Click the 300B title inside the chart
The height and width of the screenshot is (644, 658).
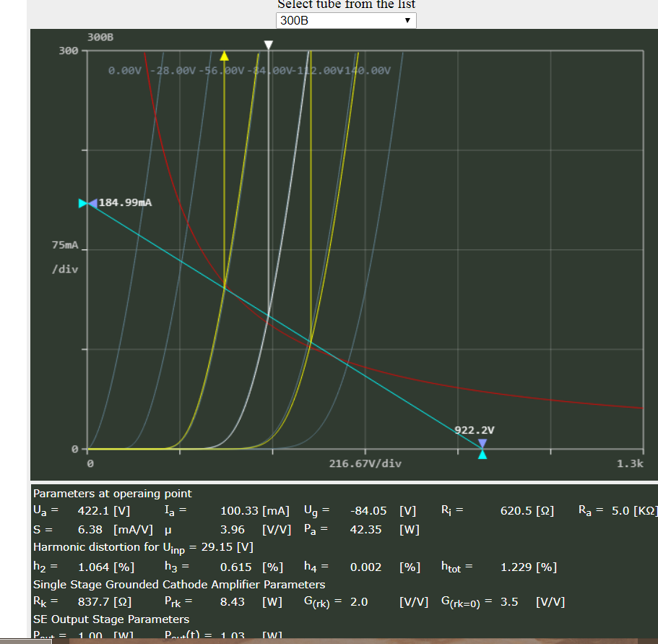[x=100, y=36]
